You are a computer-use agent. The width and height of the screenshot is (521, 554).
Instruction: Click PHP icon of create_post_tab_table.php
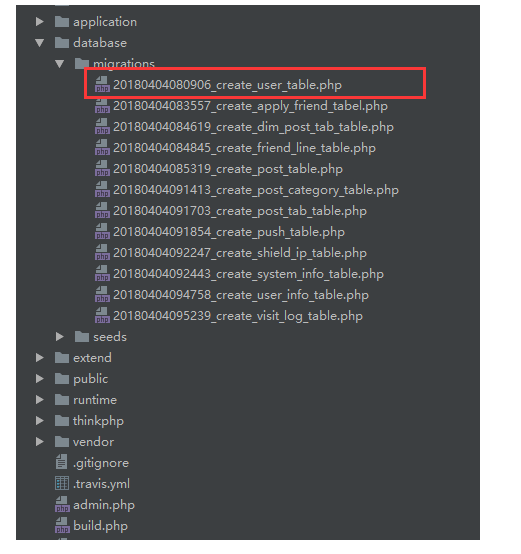(102, 211)
